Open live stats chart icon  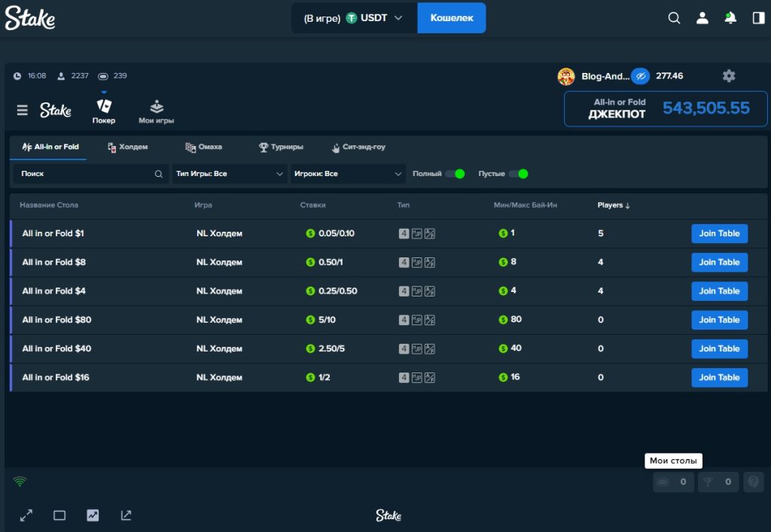pos(93,515)
